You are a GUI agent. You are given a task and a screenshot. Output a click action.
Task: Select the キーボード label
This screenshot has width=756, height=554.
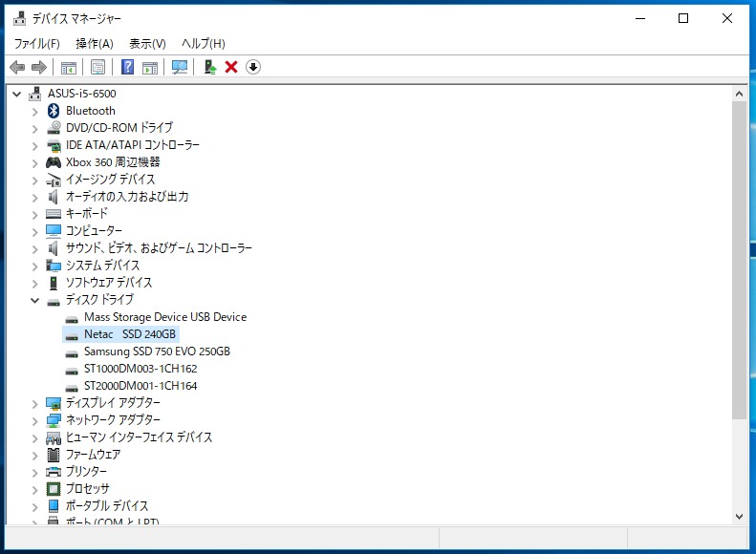[x=87, y=213]
